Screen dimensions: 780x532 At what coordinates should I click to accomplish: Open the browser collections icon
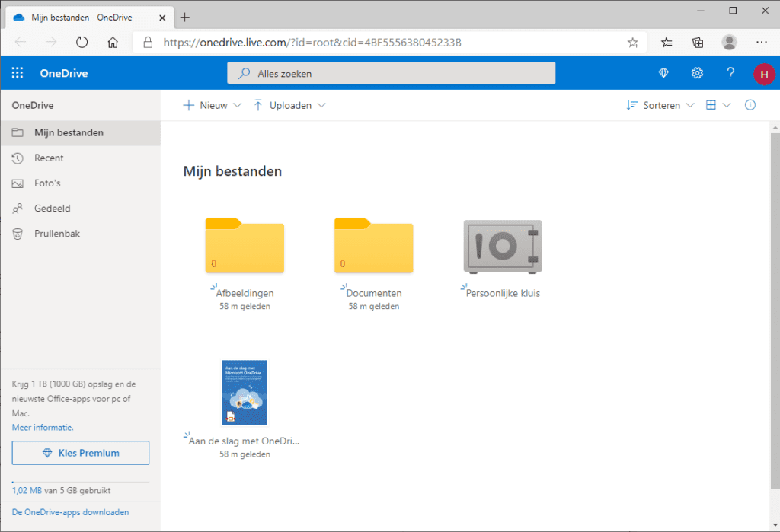point(698,43)
